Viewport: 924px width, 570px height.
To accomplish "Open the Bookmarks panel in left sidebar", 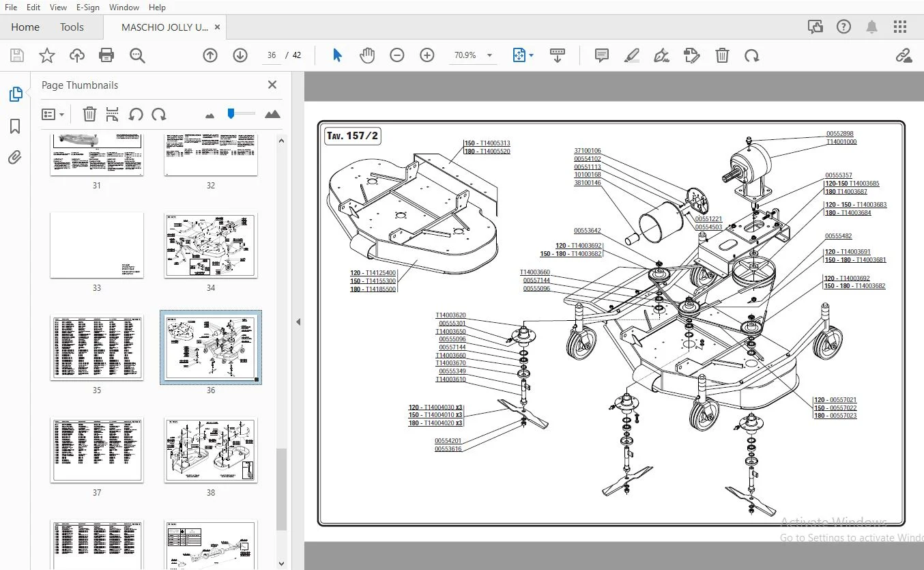I will point(15,126).
